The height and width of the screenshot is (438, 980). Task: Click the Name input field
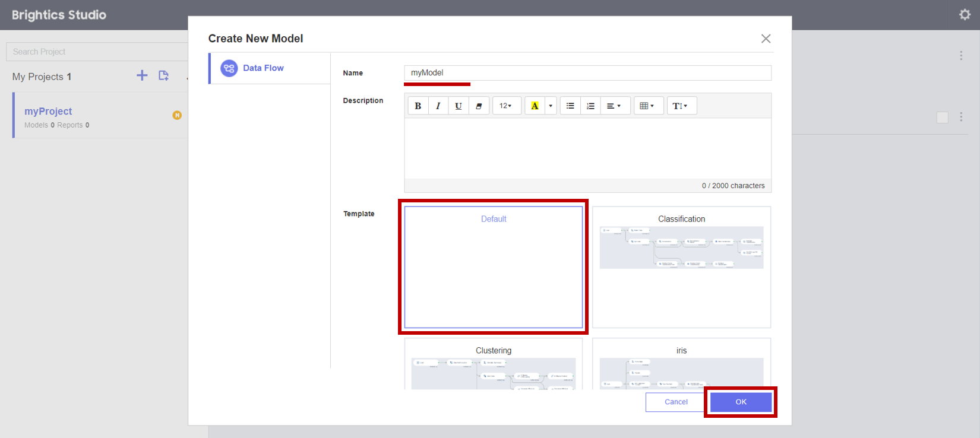pos(587,73)
